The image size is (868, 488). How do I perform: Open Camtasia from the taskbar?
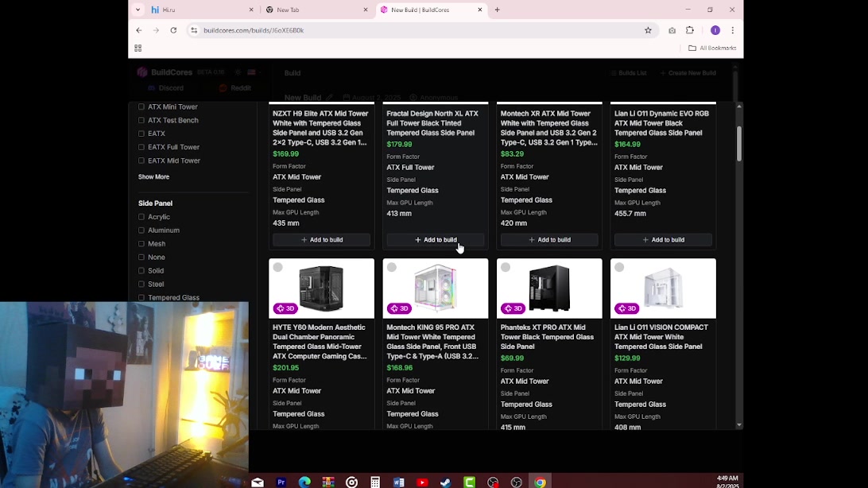(x=470, y=482)
